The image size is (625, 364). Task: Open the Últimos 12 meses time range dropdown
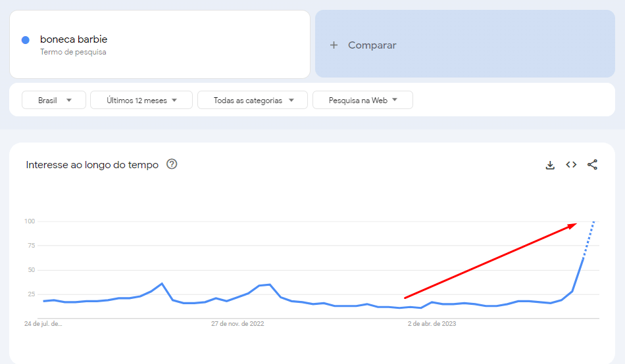point(141,100)
